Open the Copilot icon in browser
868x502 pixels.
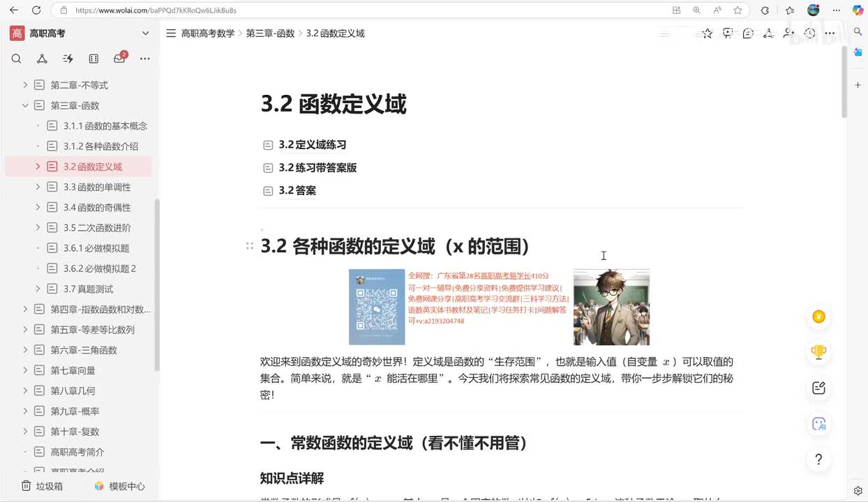(x=858, y=10)
